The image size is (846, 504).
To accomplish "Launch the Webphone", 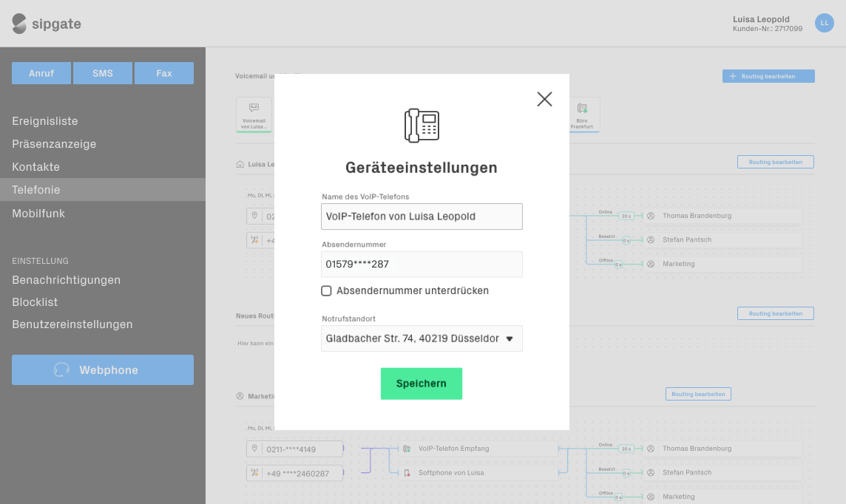I will (103, 370).
